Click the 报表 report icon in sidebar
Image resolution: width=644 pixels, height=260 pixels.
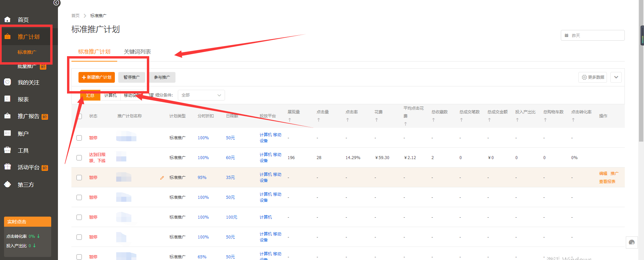click(x=7, y=99)
